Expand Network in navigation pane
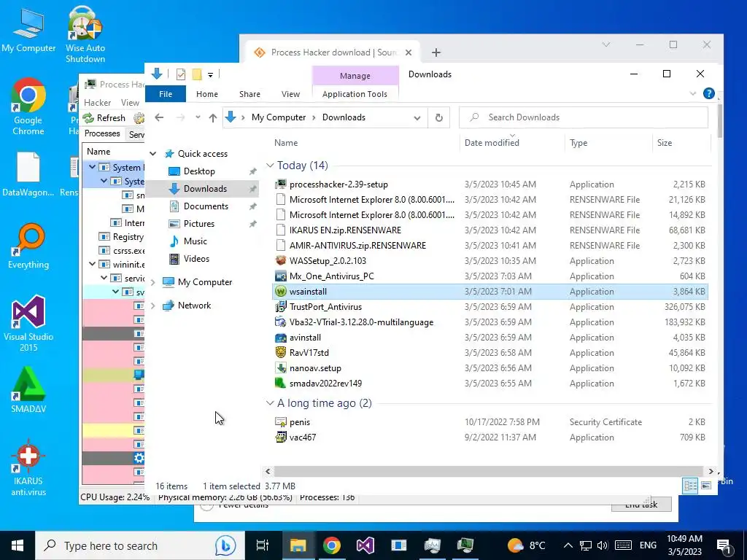 (153, 306)
